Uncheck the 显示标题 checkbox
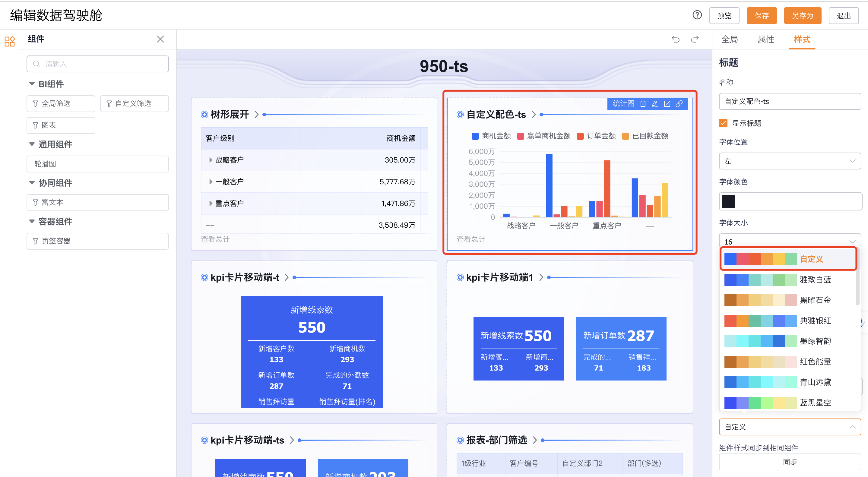The height and width of the screenshot is (477, 868). click(x=723, y=123)
